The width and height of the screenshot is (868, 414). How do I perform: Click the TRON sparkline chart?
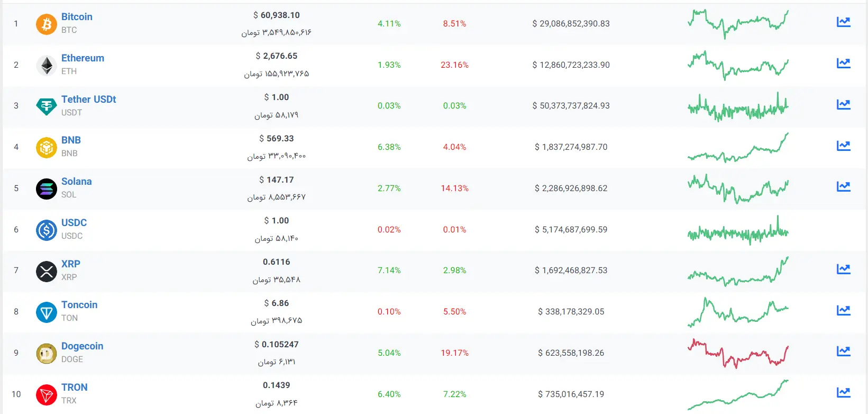tap(738, 395)
